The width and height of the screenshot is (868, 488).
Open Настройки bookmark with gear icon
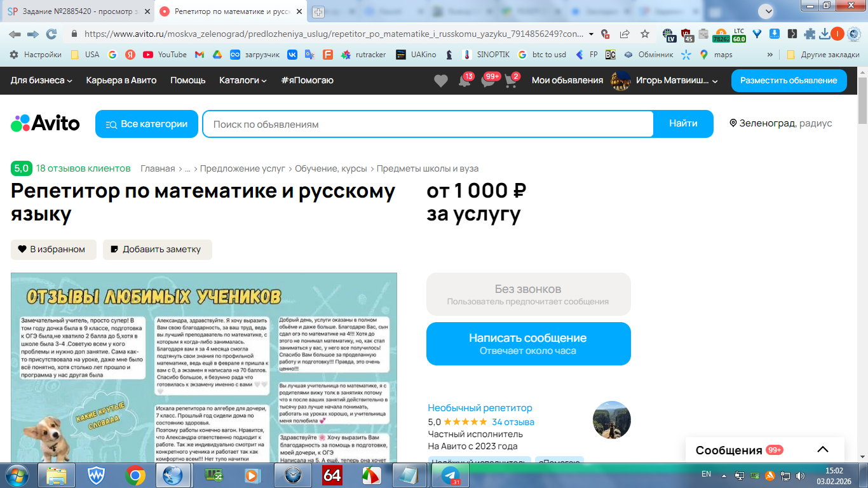tap(36, 55)
